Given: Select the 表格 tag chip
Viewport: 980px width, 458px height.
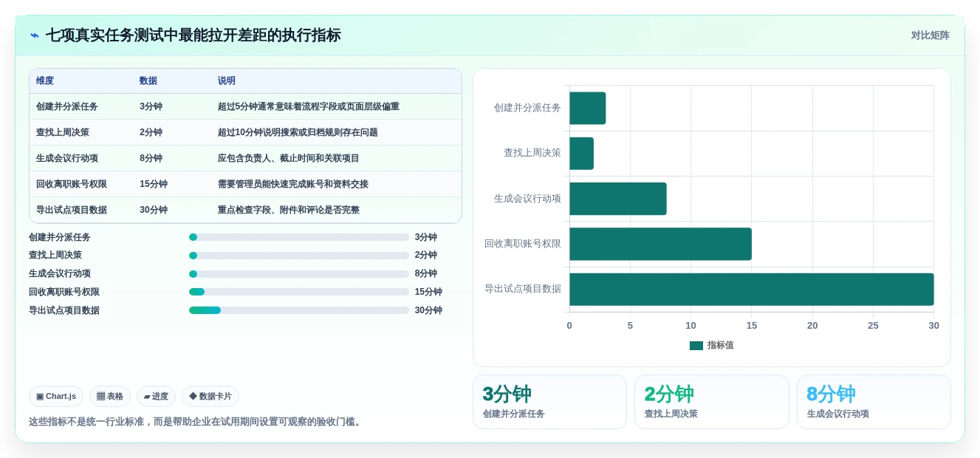Looking at the screenshot, I should 110,397.
